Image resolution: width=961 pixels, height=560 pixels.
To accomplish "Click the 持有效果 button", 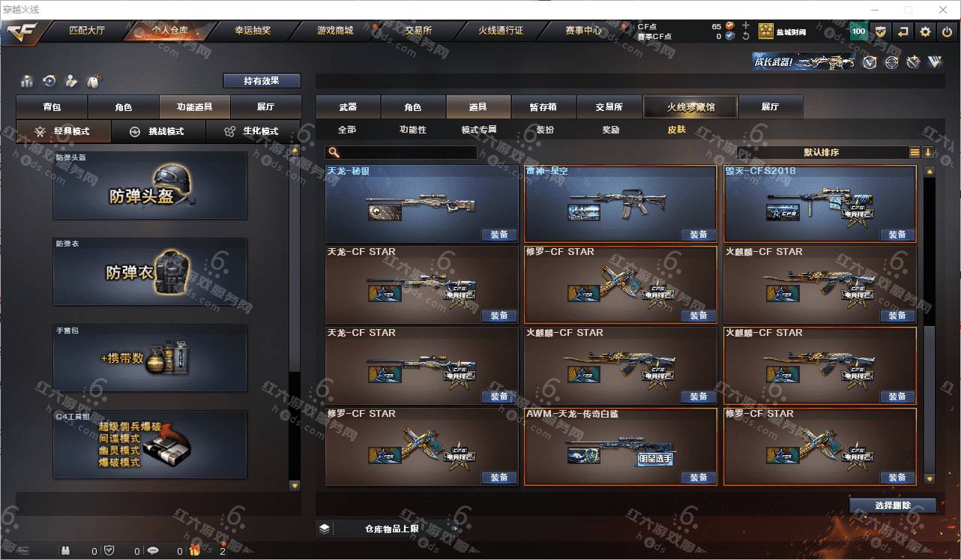I will (x=262, y=80).
